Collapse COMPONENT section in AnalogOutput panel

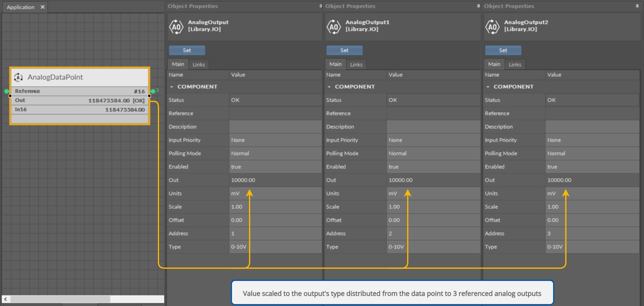[x=172, y=87]
